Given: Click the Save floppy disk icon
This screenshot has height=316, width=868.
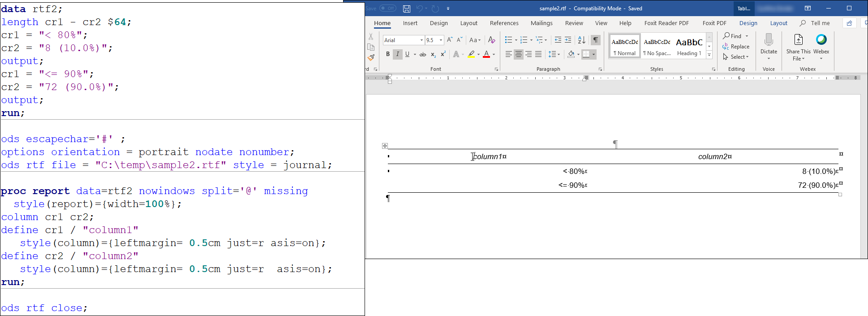Looking at the screenshot, I should click(407, 9).
